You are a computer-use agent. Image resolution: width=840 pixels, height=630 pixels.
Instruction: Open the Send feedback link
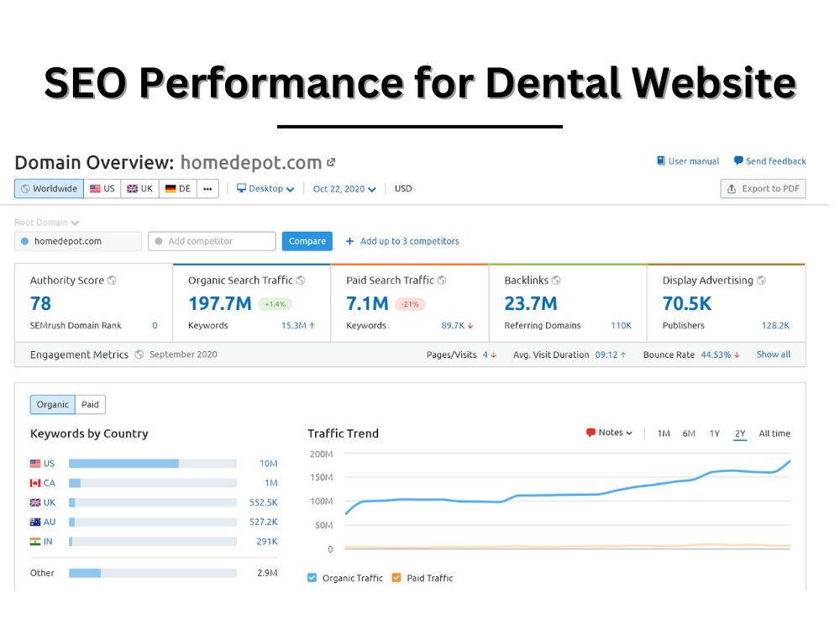point(769,160)
